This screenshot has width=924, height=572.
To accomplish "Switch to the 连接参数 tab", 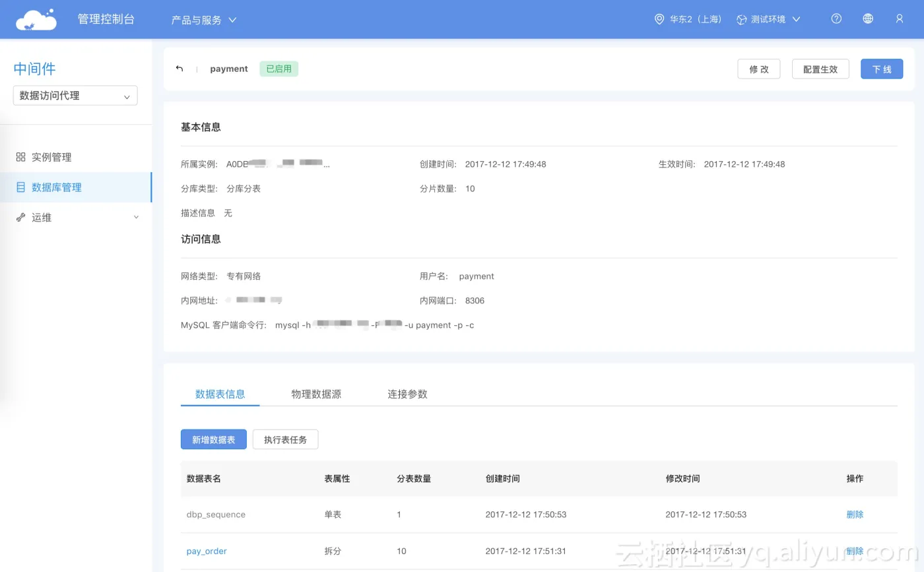I will pyautogui.click(x=407, y=394).
